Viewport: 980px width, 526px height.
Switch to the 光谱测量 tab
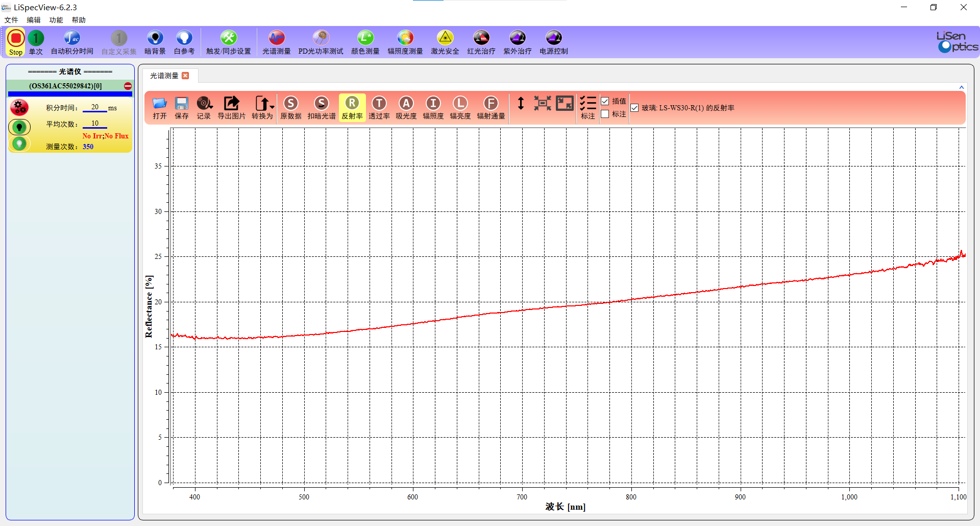164,76
